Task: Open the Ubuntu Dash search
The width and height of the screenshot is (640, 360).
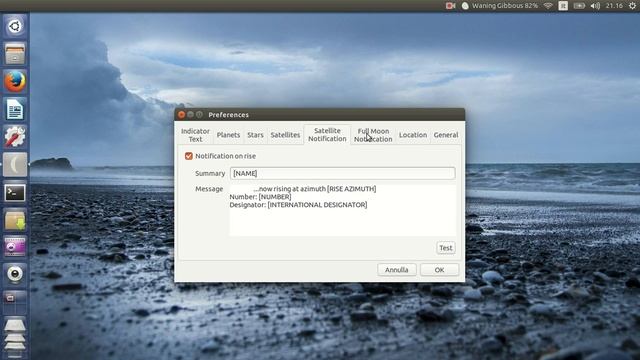Action: [15, 27]
